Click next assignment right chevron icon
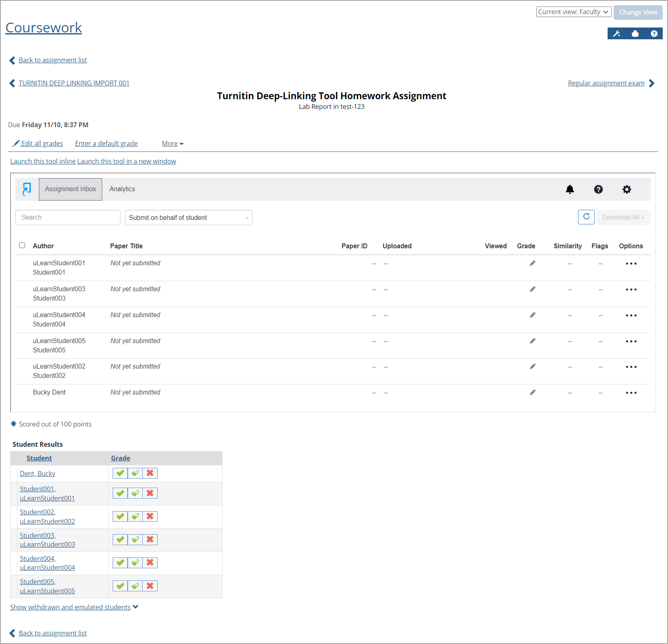This screenshot has height=644, width=668. click(x=652, y=83)
